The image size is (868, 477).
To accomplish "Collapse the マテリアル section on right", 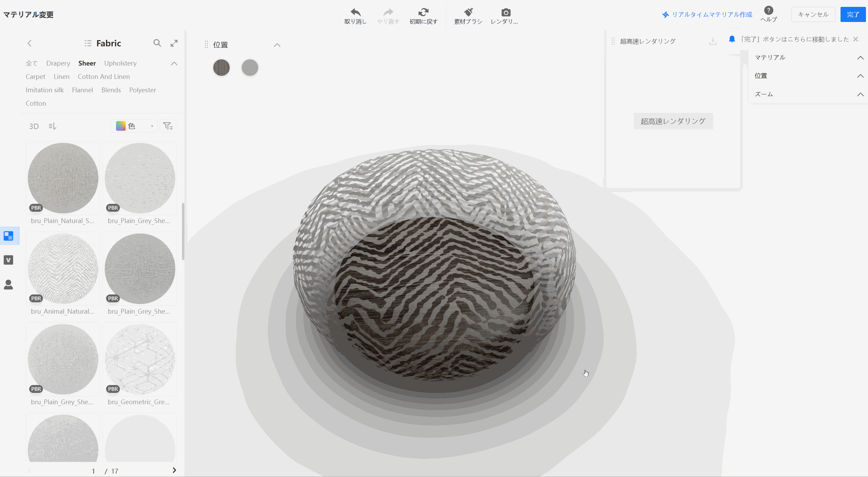I will [x=860, y=58].
